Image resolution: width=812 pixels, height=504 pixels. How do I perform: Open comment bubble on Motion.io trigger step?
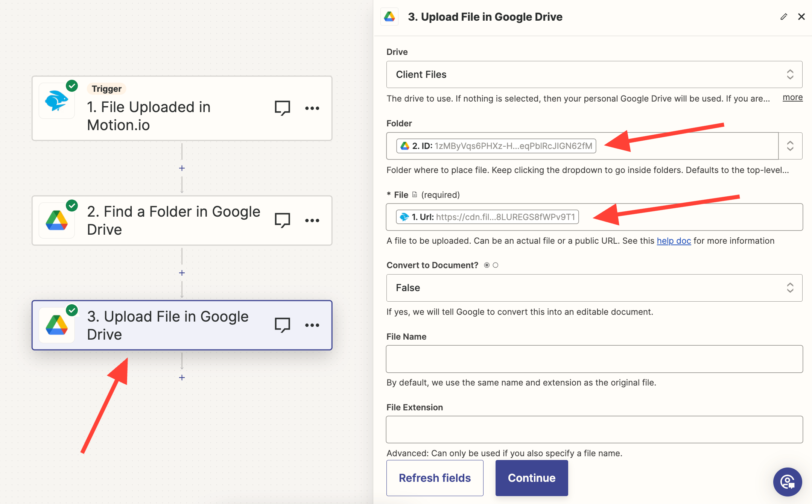(x=282, y=108)
